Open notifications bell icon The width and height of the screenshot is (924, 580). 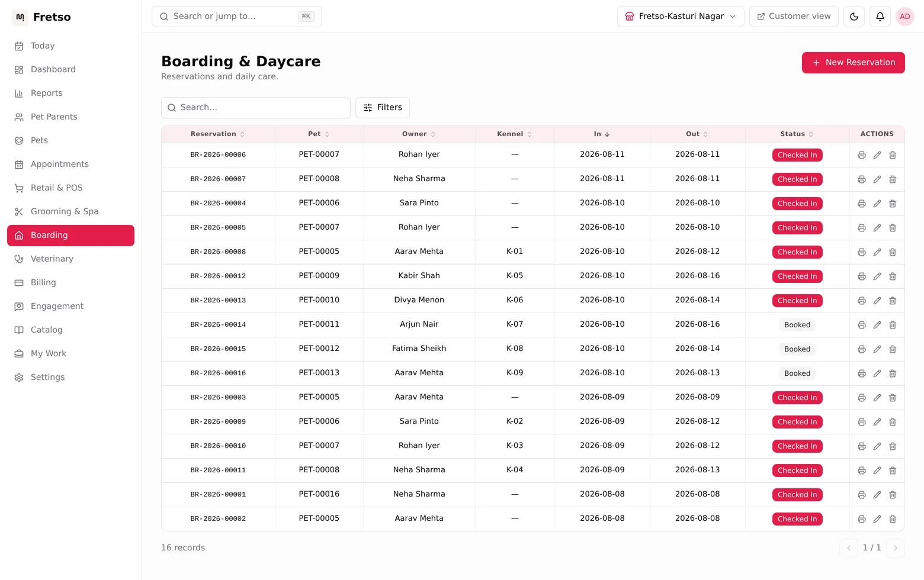coord(880,17)
